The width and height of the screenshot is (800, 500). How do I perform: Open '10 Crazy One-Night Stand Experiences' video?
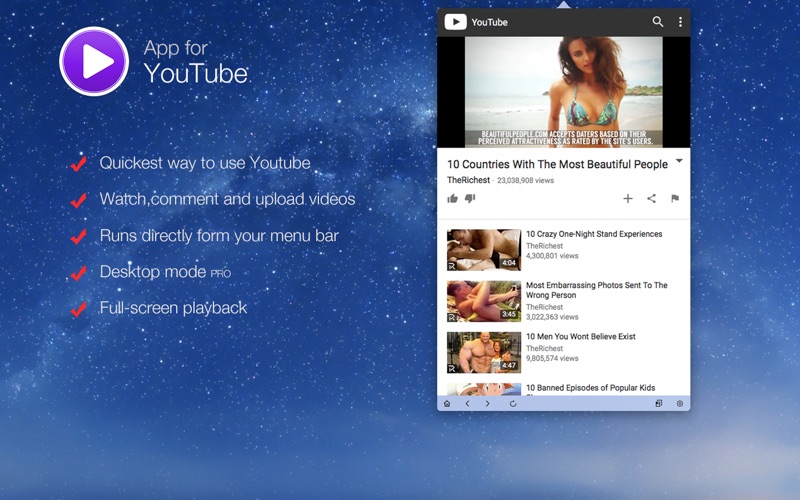click(x=594, y=234)
